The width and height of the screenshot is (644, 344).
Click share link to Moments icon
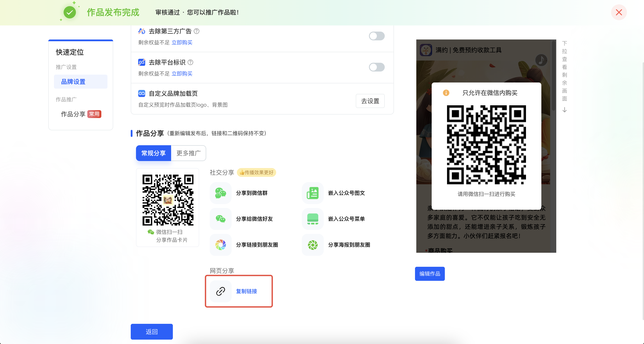click(x=220, y=245)
